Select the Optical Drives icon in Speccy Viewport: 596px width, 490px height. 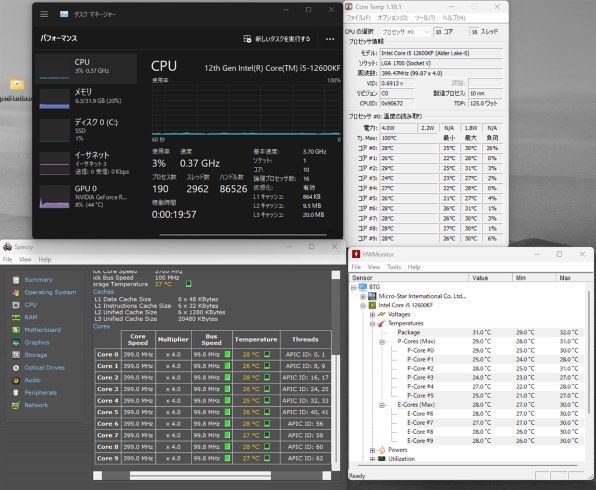16,368
